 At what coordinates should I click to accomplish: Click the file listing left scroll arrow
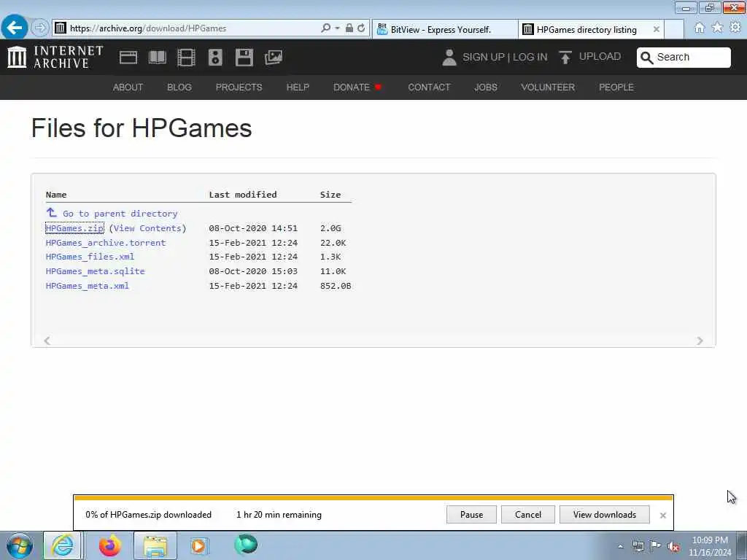pos(47,341)
